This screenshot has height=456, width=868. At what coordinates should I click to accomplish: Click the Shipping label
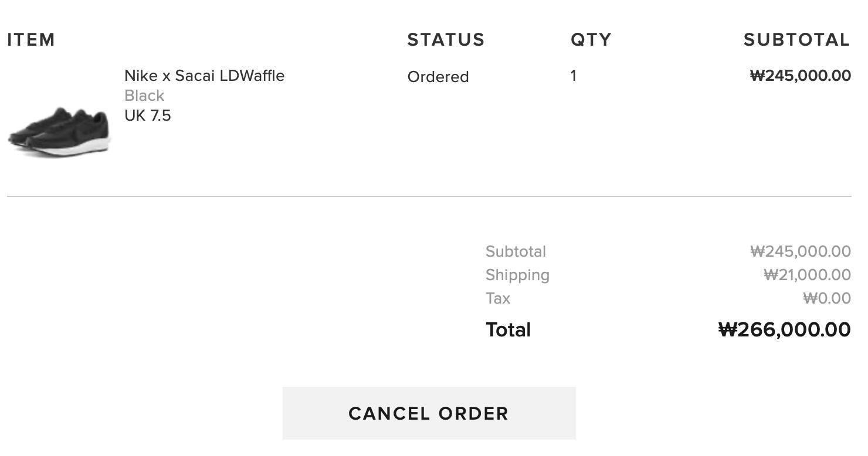[517, 275]
